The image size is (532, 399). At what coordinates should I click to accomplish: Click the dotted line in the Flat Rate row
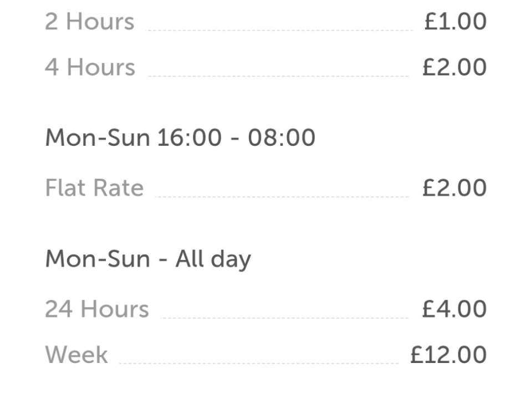pyautogui.click(x=282, y=196)
